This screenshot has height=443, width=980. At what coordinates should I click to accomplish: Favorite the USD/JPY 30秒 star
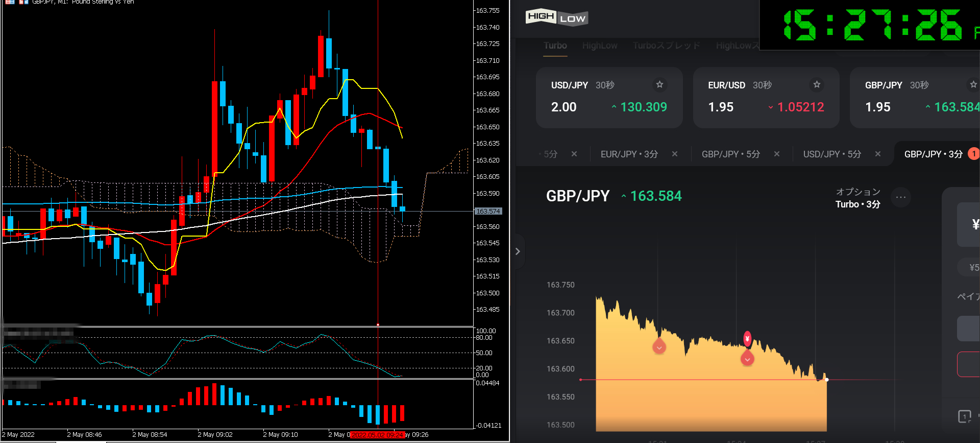tap(659, 84)
